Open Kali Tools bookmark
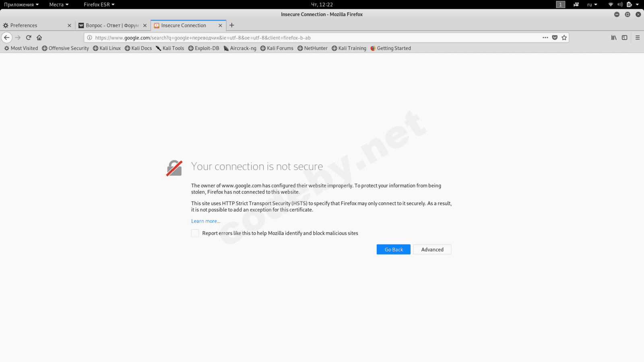 click(170, 48)
